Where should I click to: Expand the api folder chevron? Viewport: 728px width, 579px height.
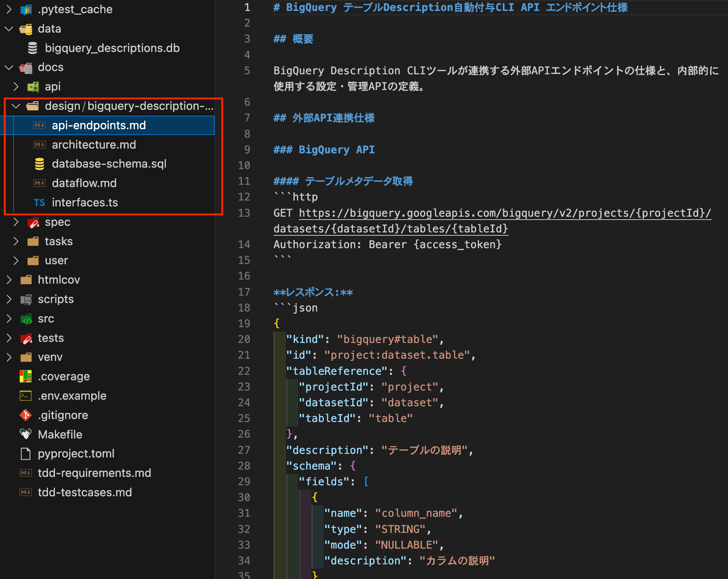pyautogui.click(x=16, y=87)
